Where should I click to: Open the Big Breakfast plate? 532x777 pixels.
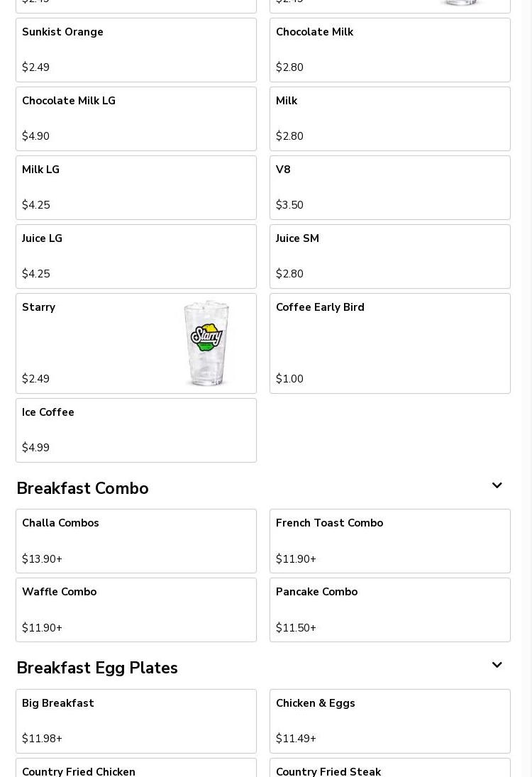(x=136, y=721)
